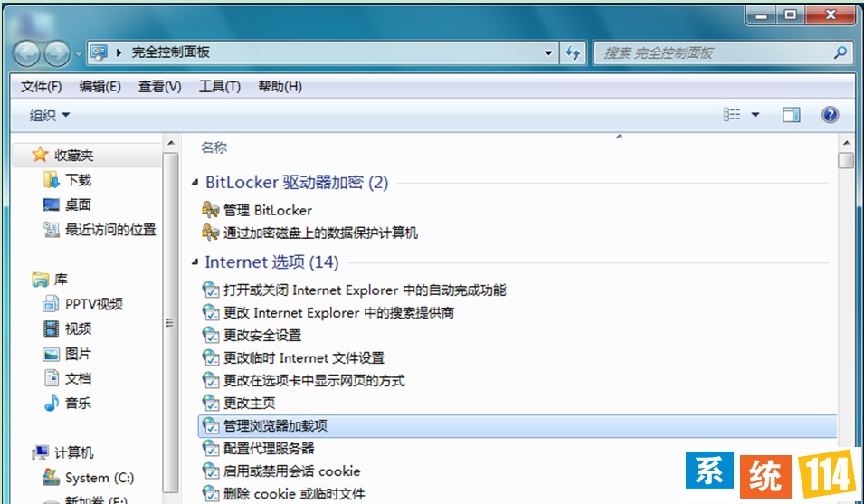The image size is (864, 504).
Task: Open the 下载 folder in favorites
Action: 78,180
